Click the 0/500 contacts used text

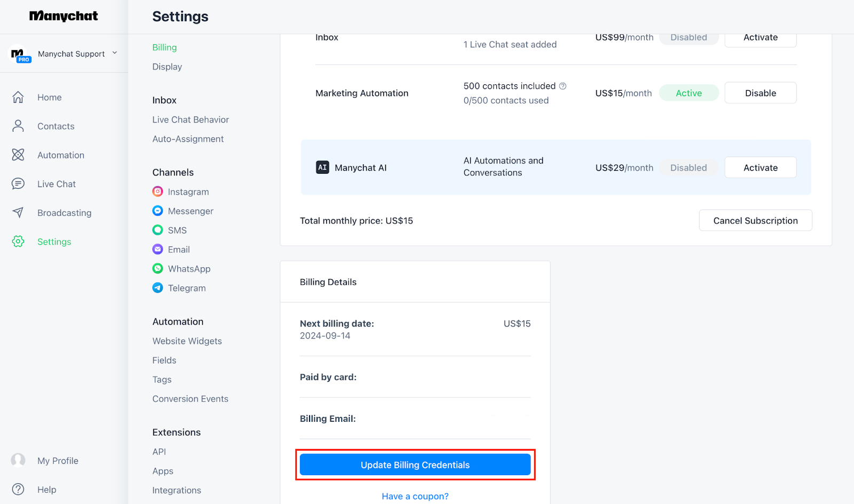tap(506, 100)
